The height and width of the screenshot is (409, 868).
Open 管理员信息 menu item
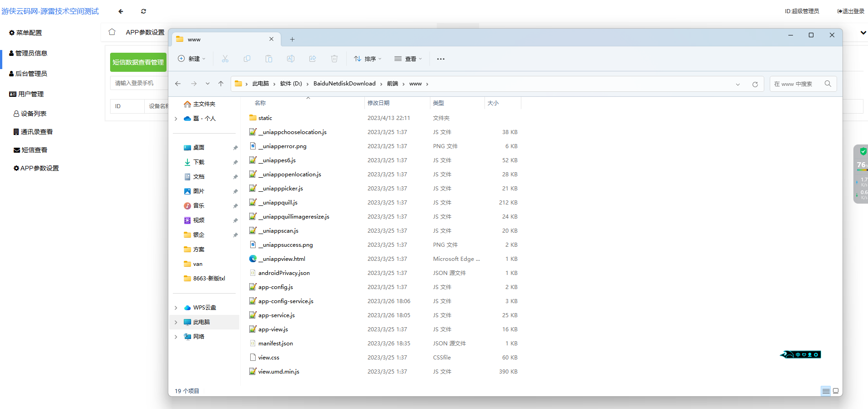point(28,53)
